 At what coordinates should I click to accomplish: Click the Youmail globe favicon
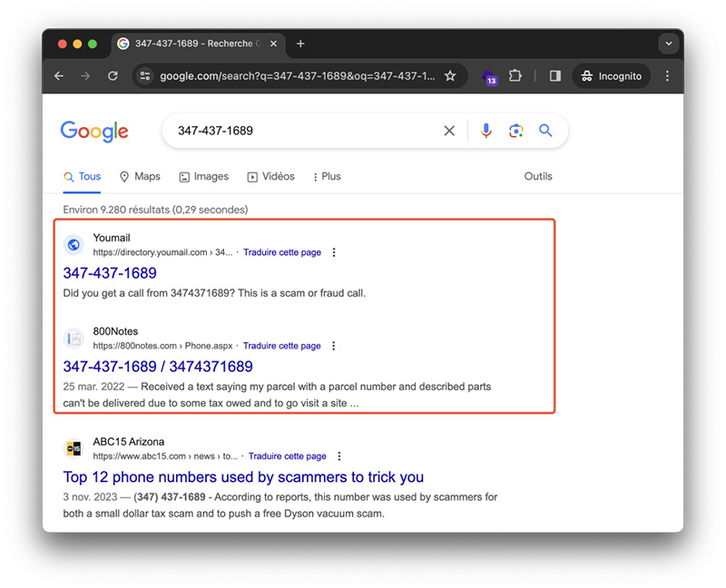tap(74, 245)
